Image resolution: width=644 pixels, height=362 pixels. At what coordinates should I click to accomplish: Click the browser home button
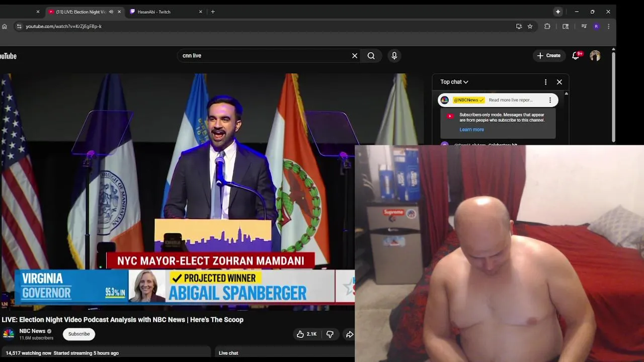5,26
